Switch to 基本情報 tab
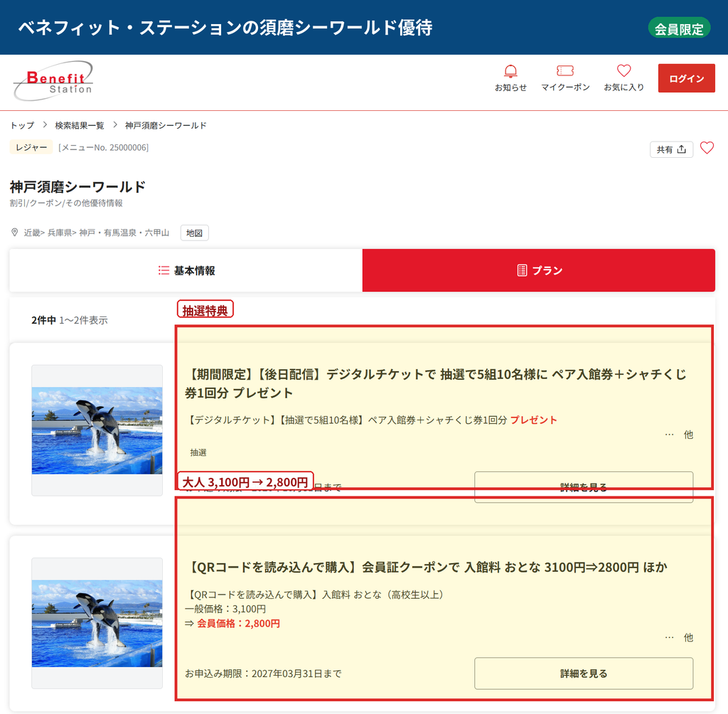Screen dimensions: 728x714 tap(186, 270)
